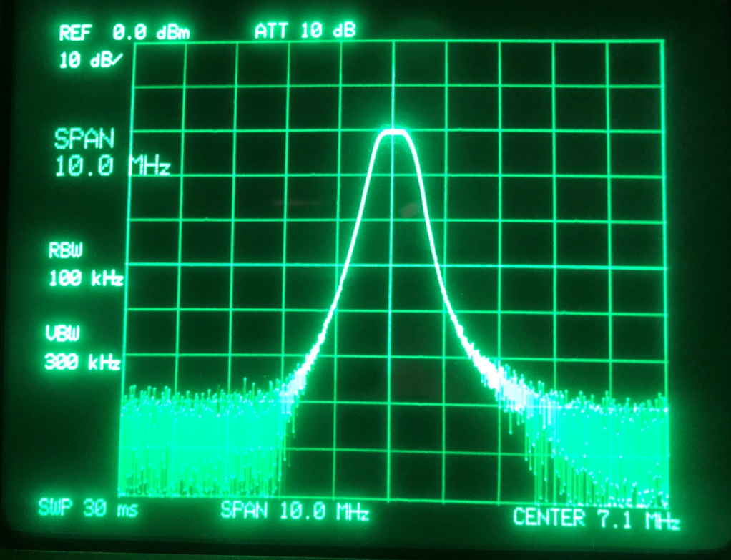Select the bottom SPAN 10.0 MHz readout

pyautogui.click(x=295, y=511)
